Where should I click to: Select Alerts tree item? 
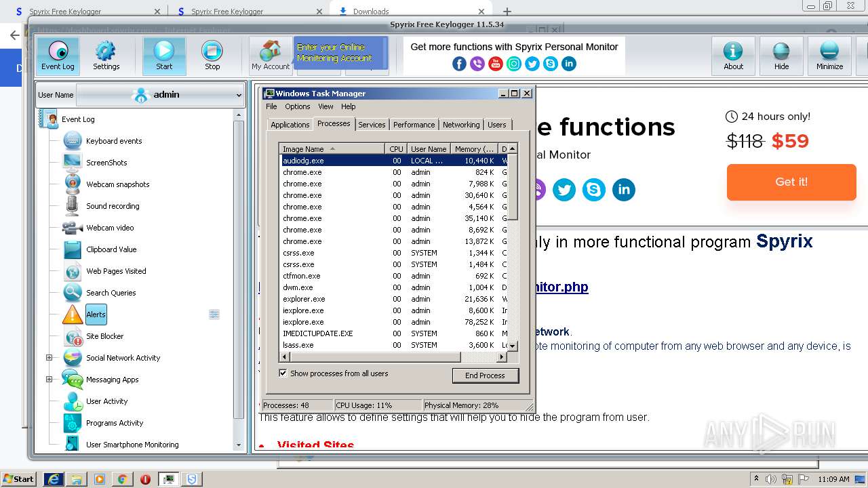pyautogui.click(x=96, y=314)
